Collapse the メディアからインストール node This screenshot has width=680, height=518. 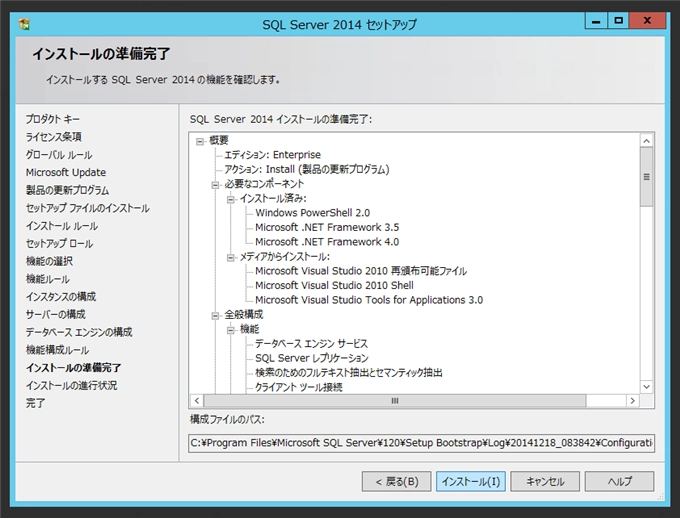click(x=231, y=258)
